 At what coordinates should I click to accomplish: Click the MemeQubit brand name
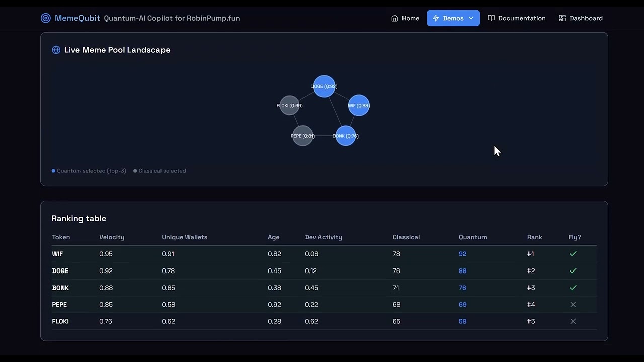point(77,18)
